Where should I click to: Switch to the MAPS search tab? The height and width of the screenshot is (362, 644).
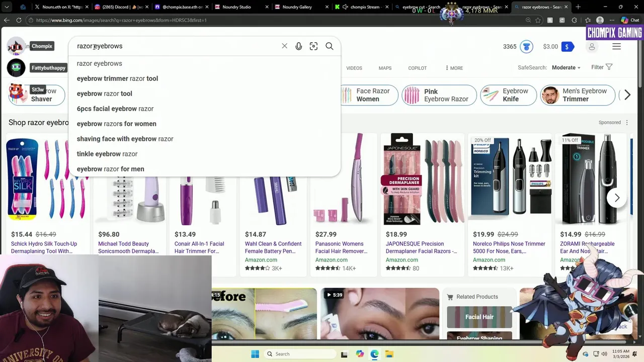click(x=385, y=68)
